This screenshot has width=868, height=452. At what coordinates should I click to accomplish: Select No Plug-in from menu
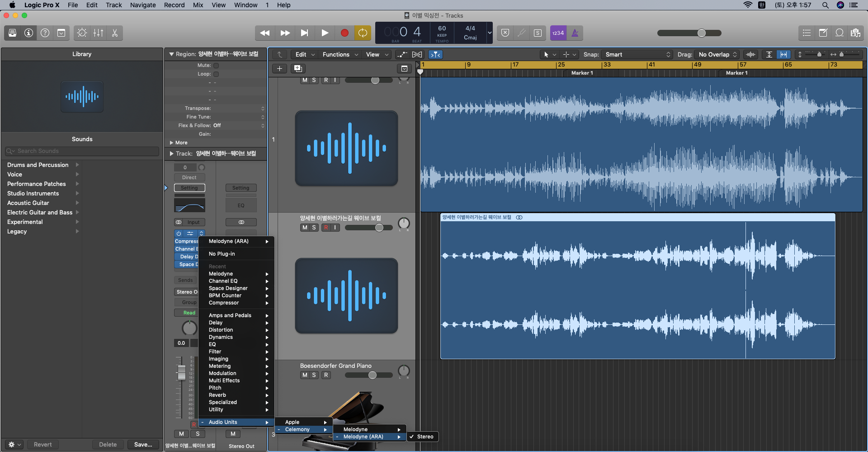click(x=236, y=254)
